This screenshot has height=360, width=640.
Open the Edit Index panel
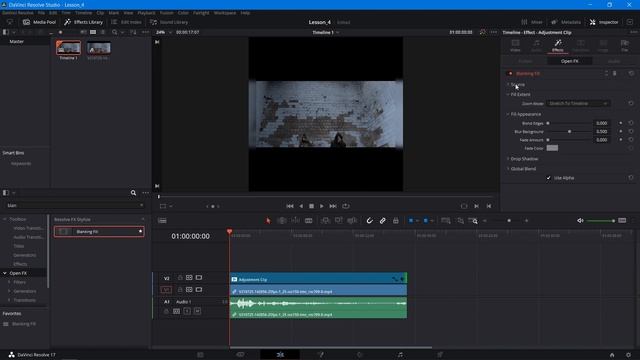126,22
